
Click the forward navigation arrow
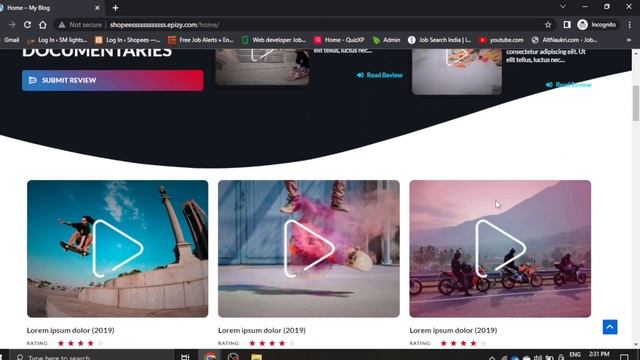[x=12, y=24]
